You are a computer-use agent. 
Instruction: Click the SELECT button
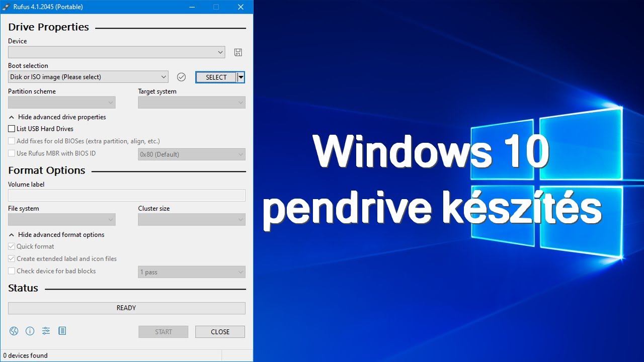click(x=216, y=77)
